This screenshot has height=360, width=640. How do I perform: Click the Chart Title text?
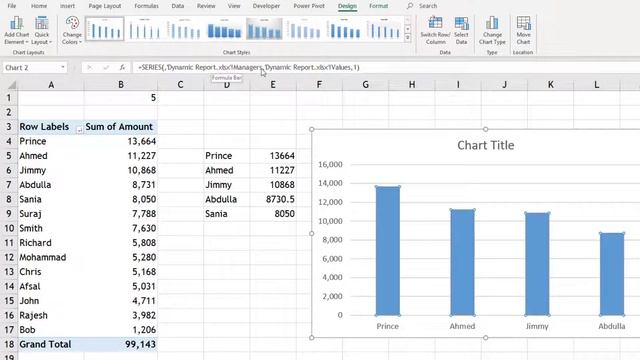pyautogui.click(x=485, y=145)
